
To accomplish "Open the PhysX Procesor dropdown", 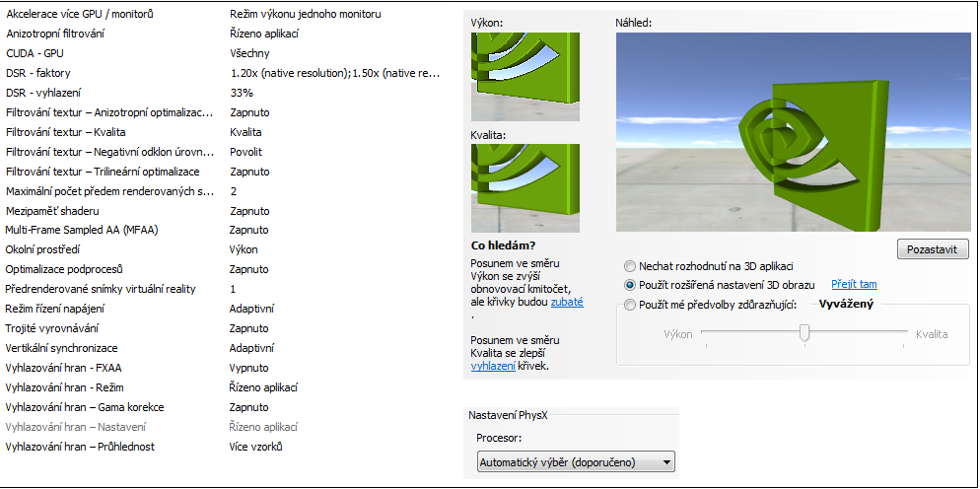I will coord(576,462).
